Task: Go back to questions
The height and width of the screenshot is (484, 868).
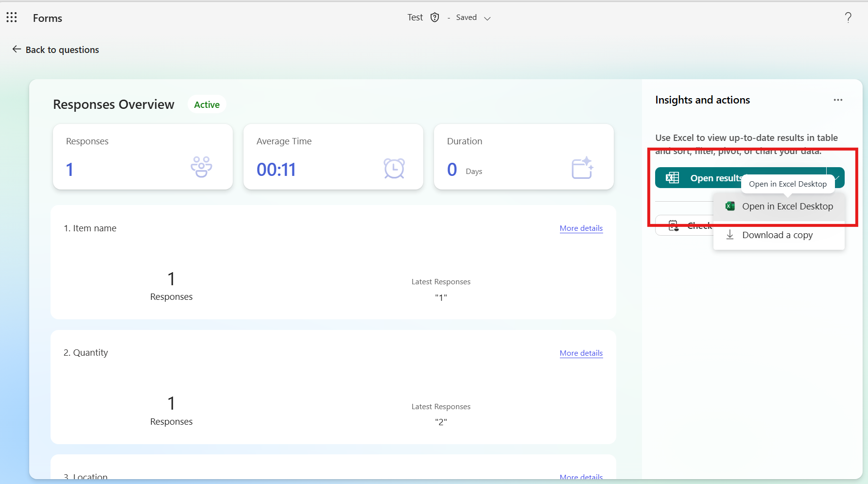Action: (x=55, y=50)
